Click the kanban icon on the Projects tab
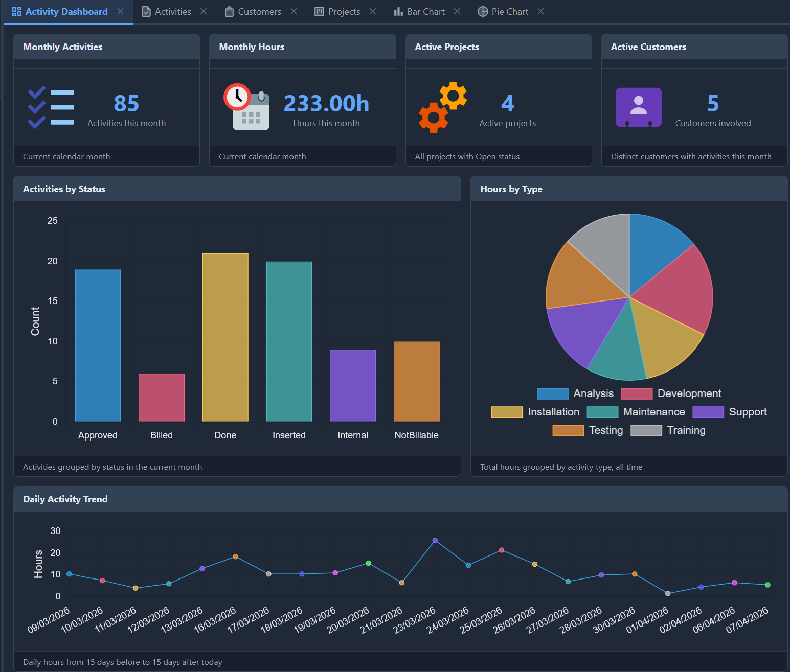This screenshot has height=672, width=790. [319, 11]
